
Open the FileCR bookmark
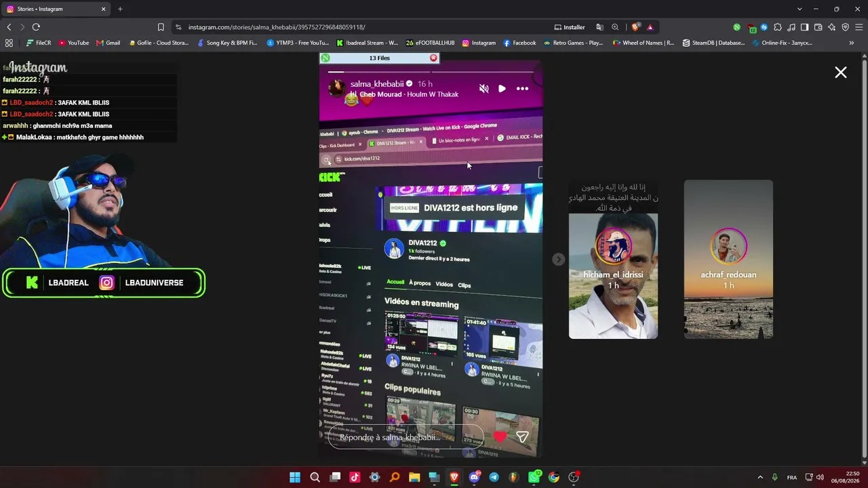click(39, 43)
